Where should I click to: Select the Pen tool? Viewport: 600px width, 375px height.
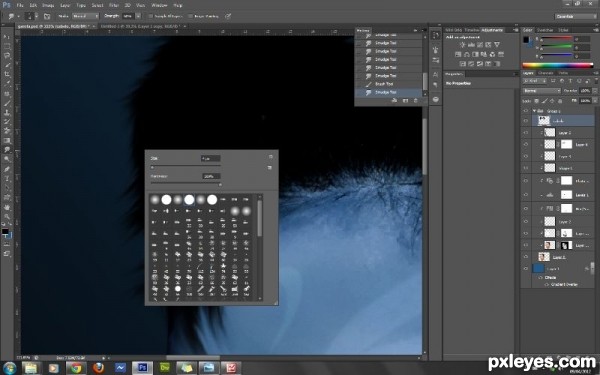7,169
